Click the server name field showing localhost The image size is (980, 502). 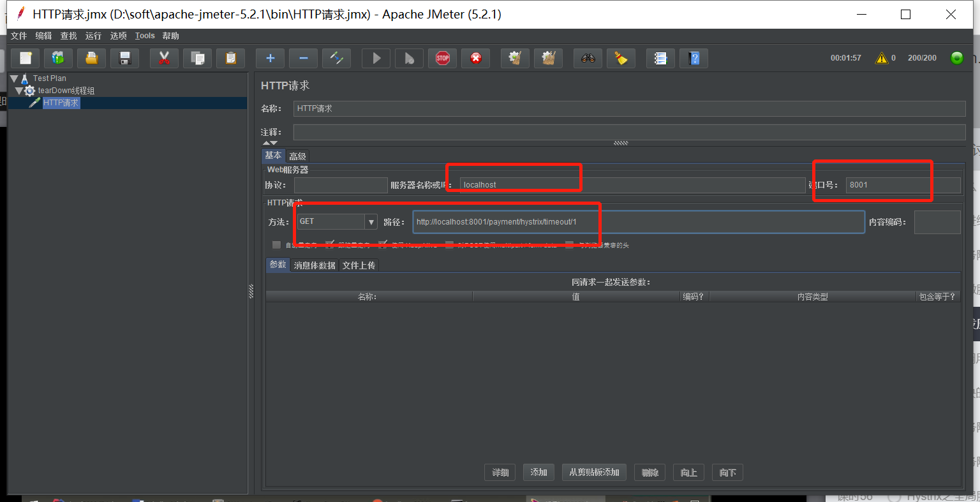[x=632, y=185]
